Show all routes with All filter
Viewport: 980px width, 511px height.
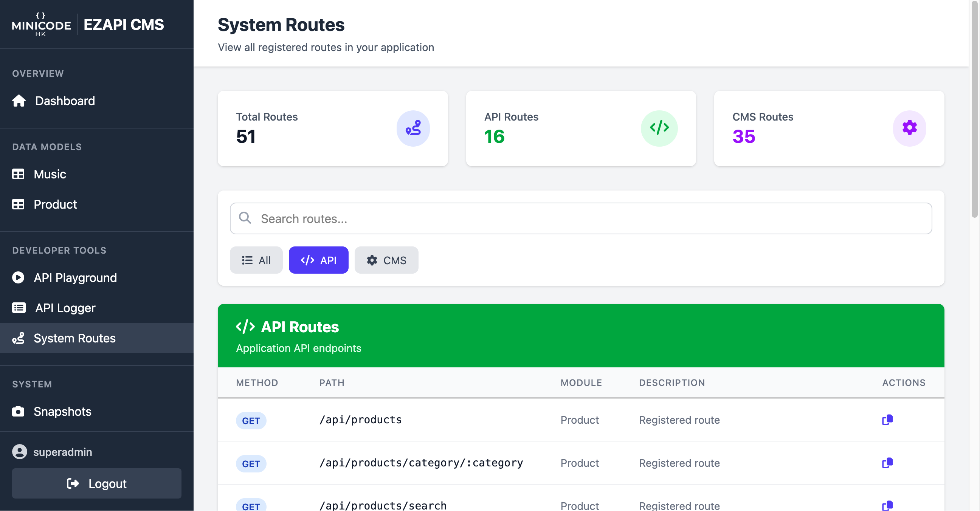(256, 260)
